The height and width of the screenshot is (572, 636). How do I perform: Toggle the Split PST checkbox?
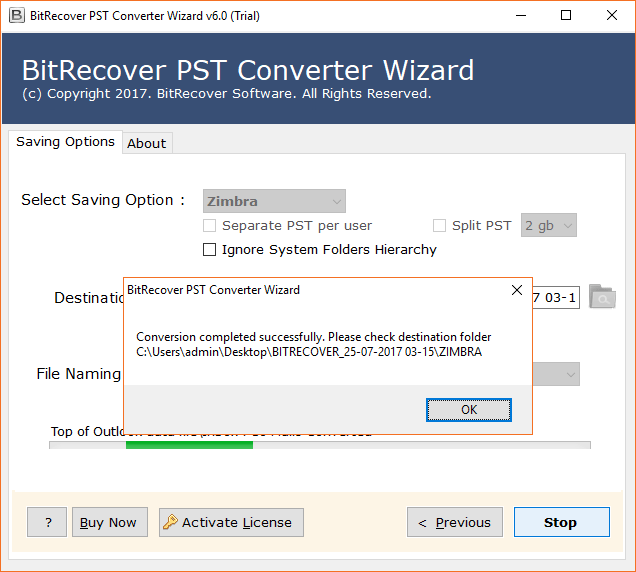(439, 226)
